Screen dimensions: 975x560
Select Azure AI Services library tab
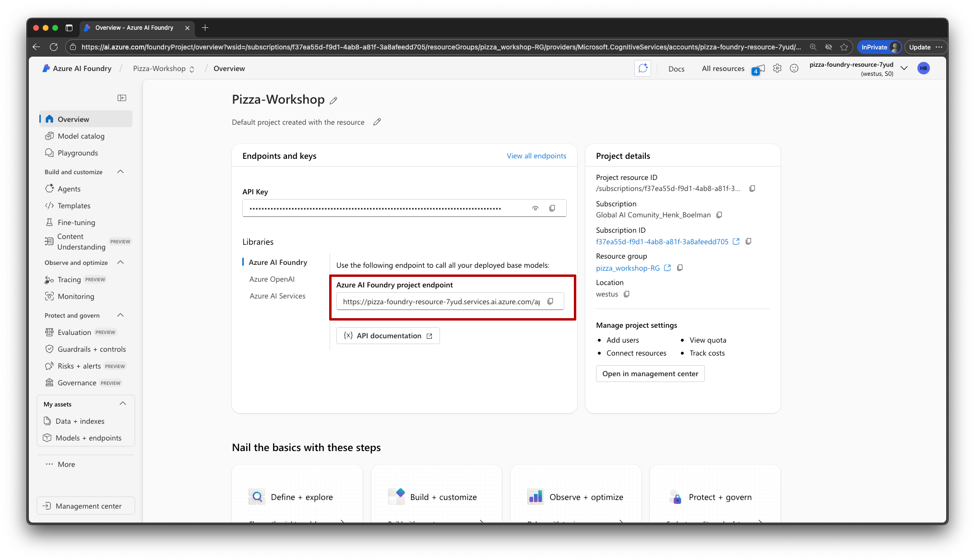(x=277, y=296)
